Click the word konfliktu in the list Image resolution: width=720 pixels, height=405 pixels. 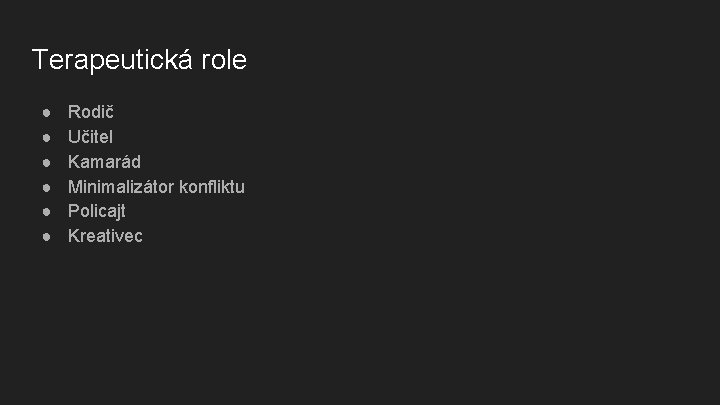(x=213, y=187)
